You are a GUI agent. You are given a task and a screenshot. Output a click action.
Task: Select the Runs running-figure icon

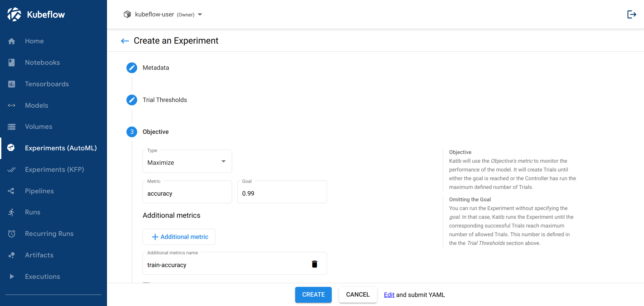point(12,212)
